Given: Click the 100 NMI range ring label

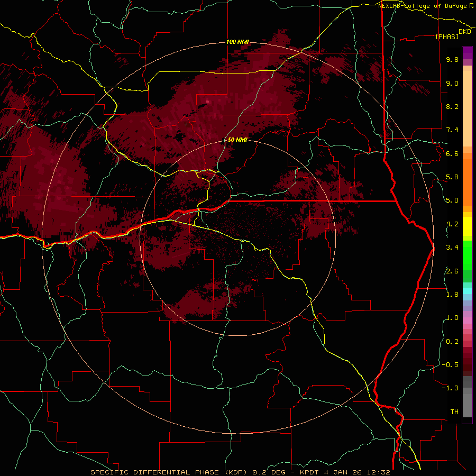Looking at the screenshot, I should tap(237, 42).
